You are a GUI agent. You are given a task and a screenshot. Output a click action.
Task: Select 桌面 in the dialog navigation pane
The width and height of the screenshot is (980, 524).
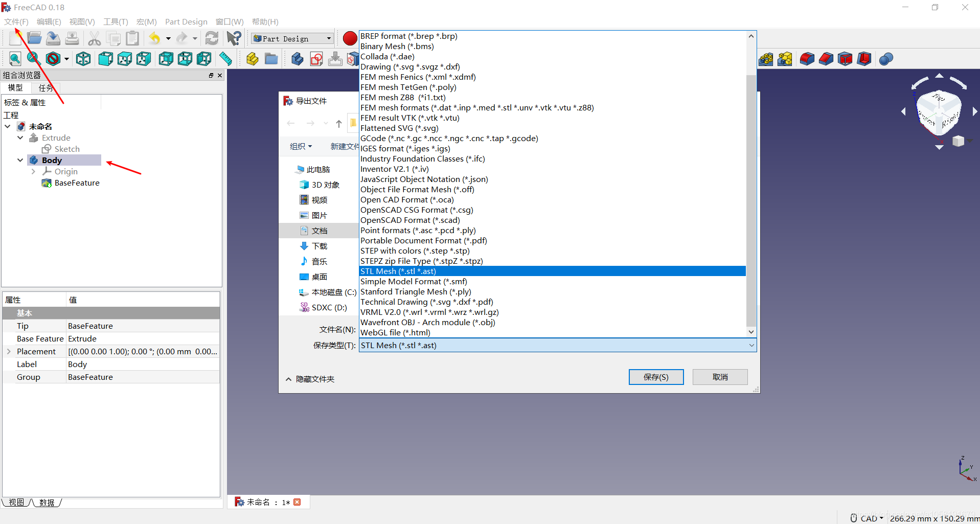tap(319, 277)
